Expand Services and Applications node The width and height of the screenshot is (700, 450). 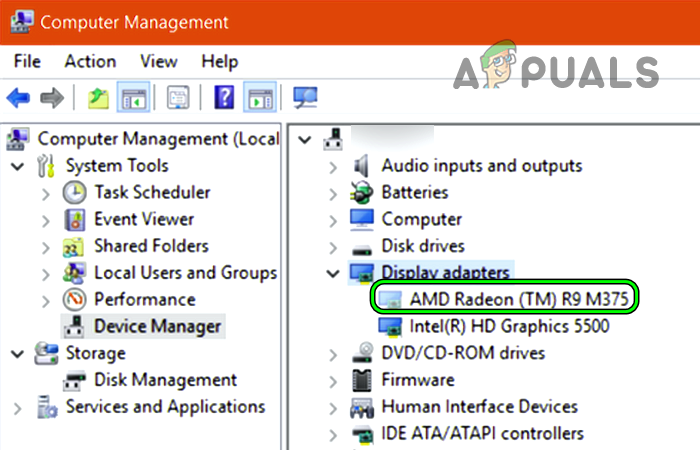tap(17, 408)
